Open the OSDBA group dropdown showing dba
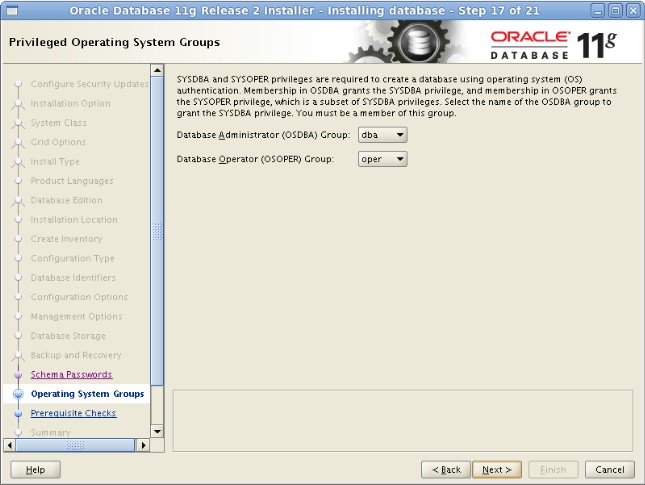Image resolution: width=645 pixels, height=485 pixels. tap(383, 135)
